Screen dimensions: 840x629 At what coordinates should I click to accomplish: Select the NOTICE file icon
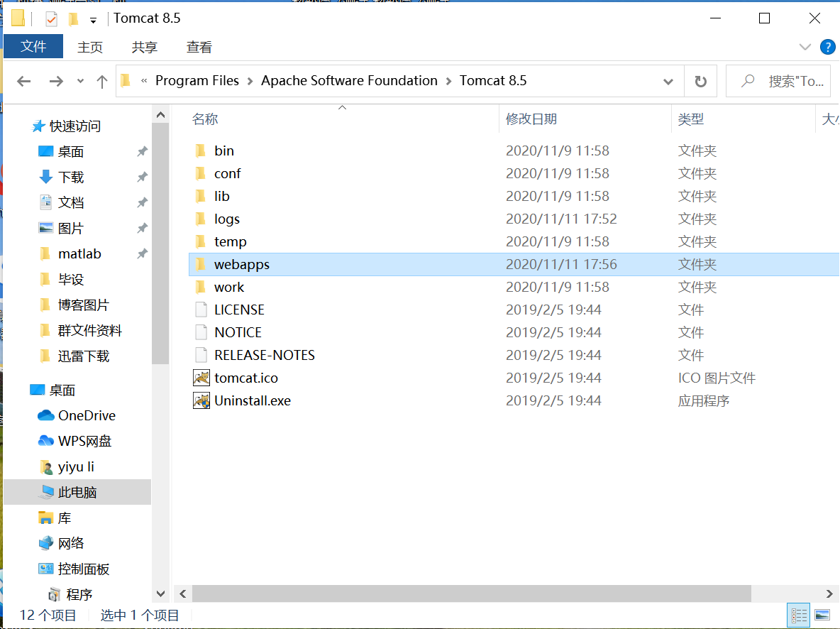[x=201, y=332]
